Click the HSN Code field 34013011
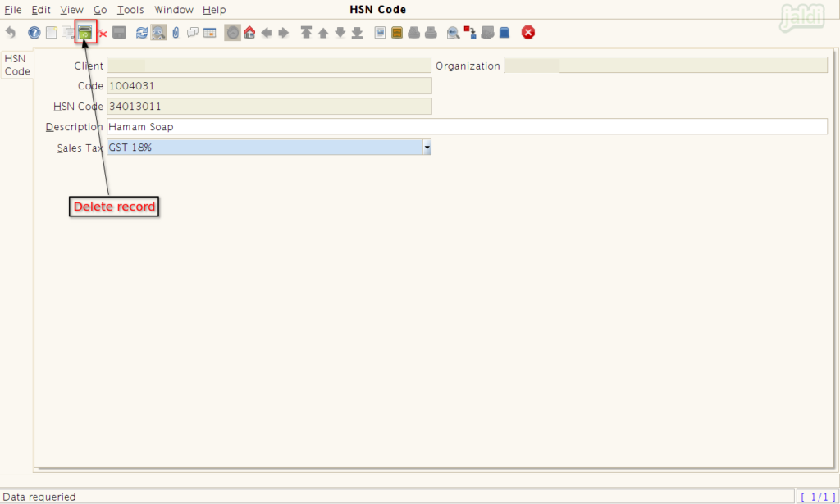840x504 pixels. 269,106
